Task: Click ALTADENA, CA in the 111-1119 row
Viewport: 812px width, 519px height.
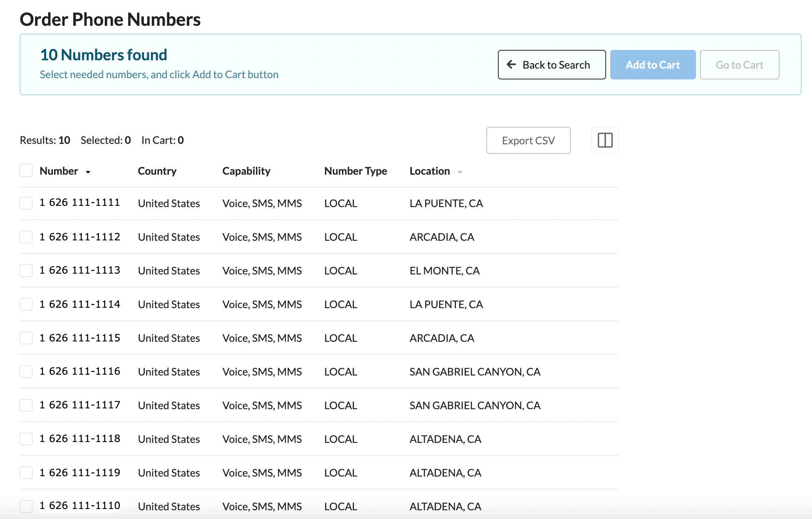Action: coord(446,473)
